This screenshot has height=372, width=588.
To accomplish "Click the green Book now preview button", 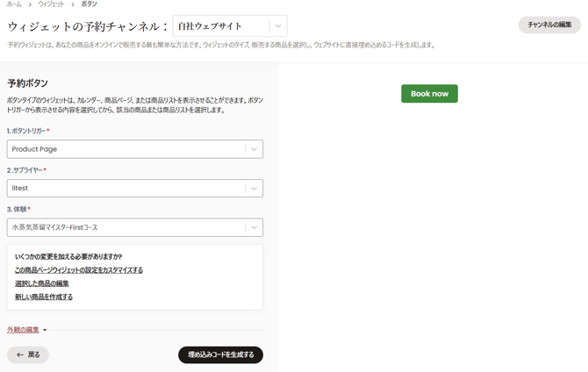I will pyautogui.click(x=429, y=94).
